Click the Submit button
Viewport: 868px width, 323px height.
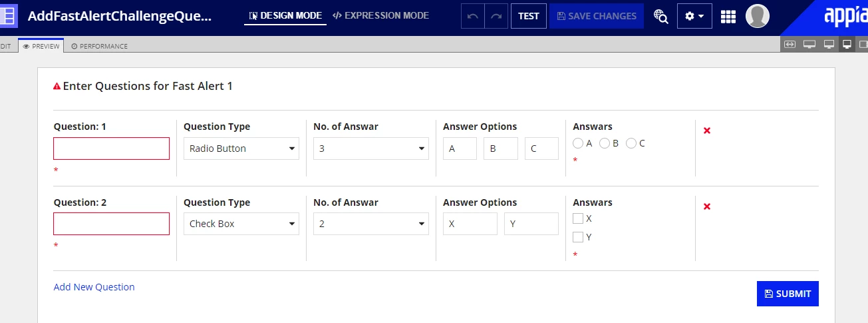coord(788,294)
